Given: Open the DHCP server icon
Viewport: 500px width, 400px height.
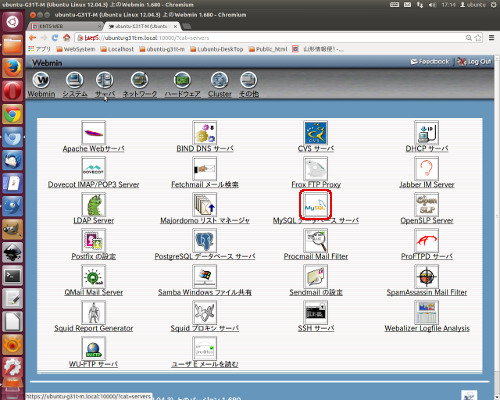Looking at the screenshot, I should click(x=427, y=132).
